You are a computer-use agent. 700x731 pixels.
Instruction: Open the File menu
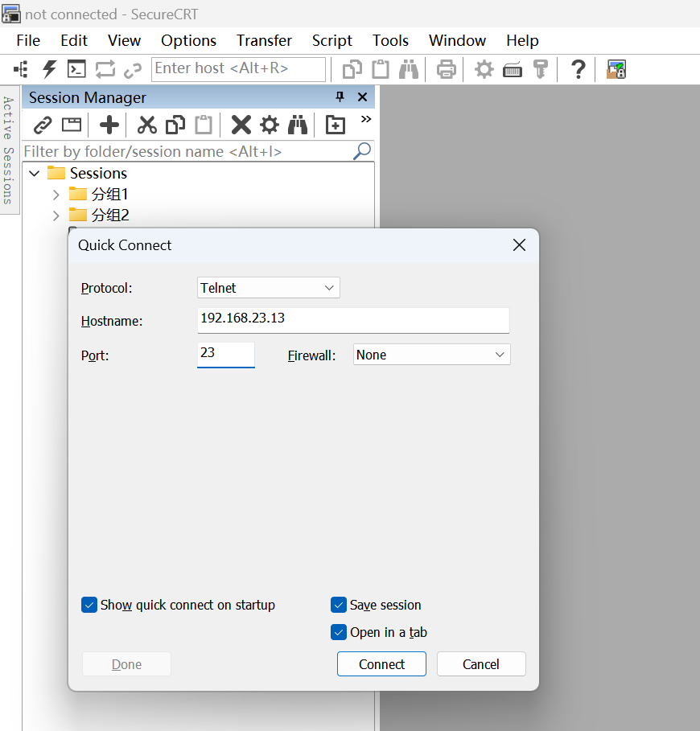click(28, 40)
